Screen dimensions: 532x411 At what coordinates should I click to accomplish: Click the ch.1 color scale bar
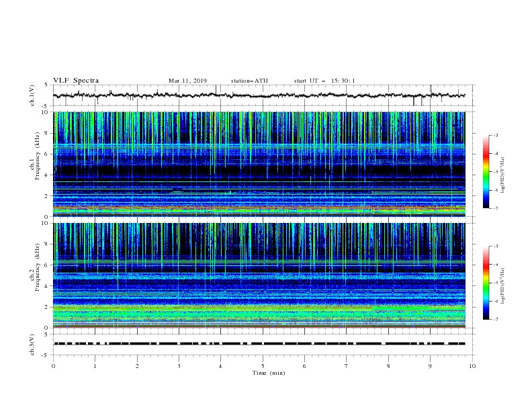tap(486, 172)
